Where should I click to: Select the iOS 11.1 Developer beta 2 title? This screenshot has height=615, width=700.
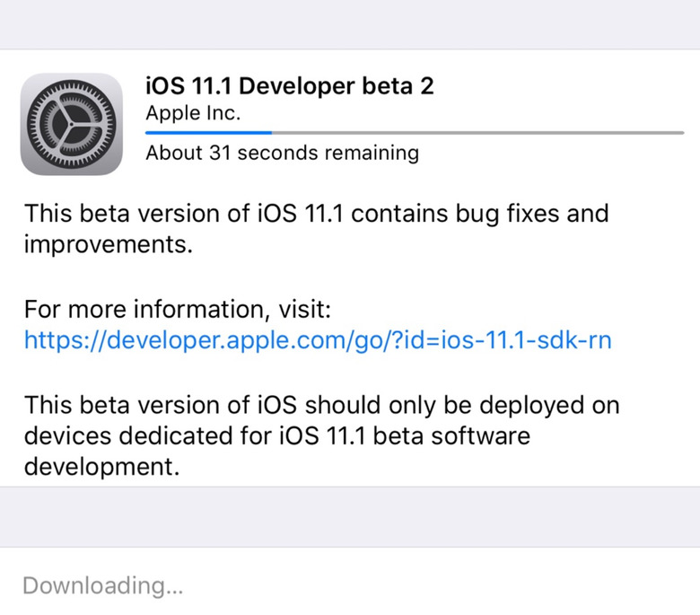290,86
